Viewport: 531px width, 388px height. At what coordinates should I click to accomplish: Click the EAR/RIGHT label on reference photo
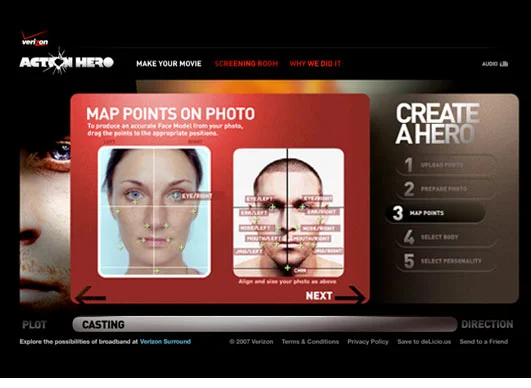click(x=322, y=212)
